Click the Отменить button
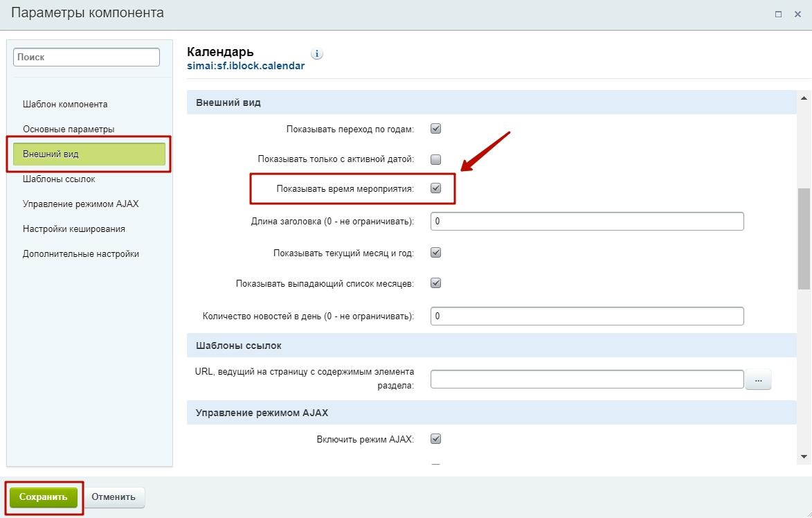 114,497
